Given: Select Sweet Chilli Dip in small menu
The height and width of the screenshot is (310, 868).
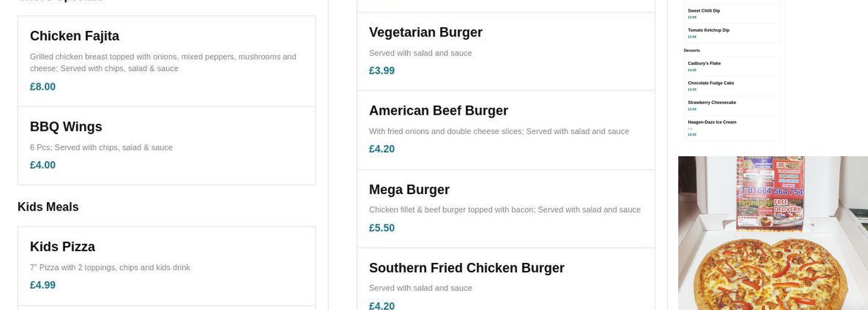Looking at the screenshot, I should point(704,11).
